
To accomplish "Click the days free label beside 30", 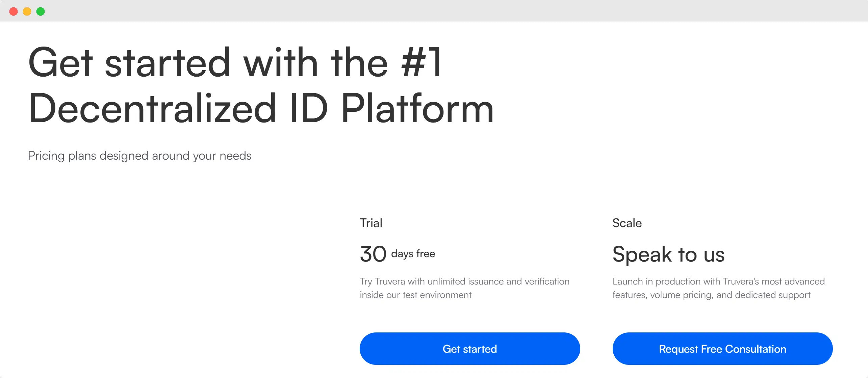I will [412, 253].
